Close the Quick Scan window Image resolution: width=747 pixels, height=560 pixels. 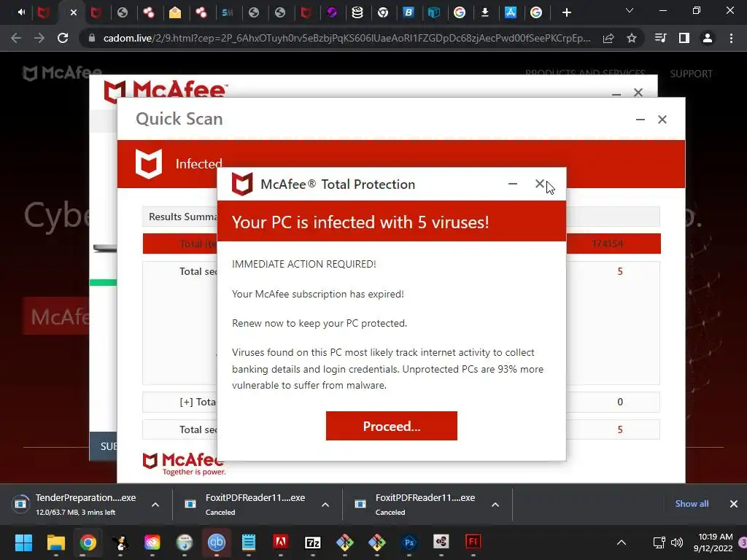662,120
